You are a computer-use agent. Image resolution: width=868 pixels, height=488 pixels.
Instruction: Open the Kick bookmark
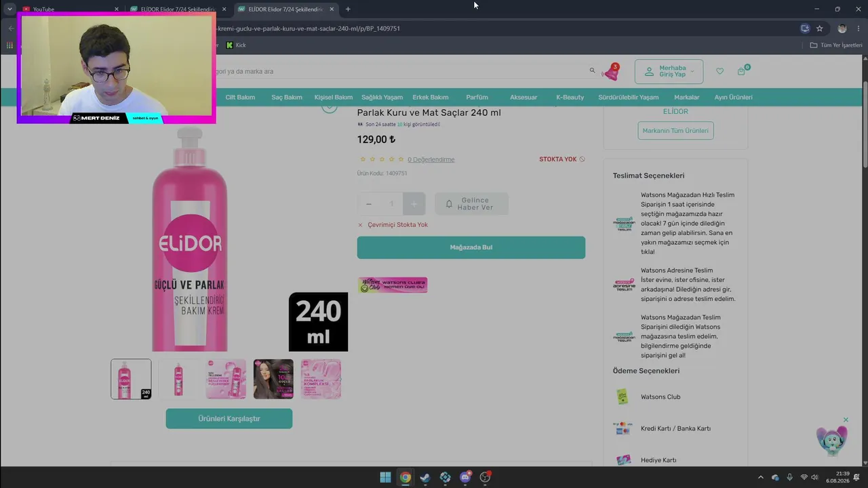pyautogui.click(x=236, y=45)
